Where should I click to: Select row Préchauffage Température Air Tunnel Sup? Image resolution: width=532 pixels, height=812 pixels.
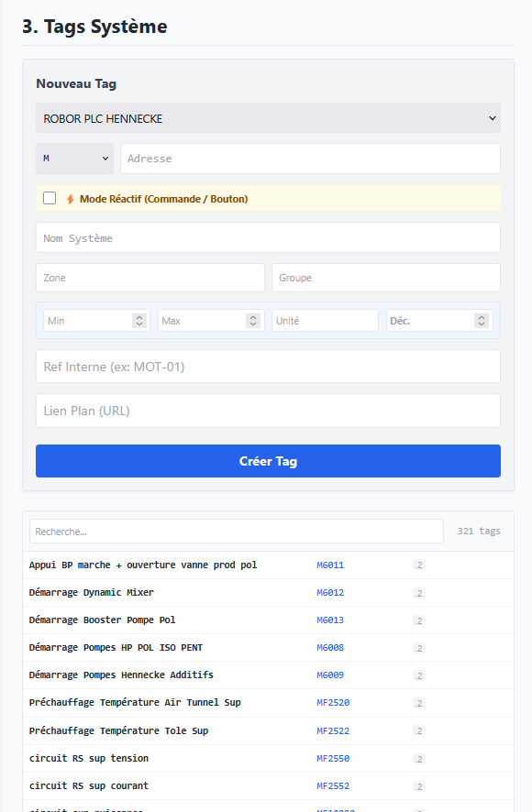[x=268, y=703]
